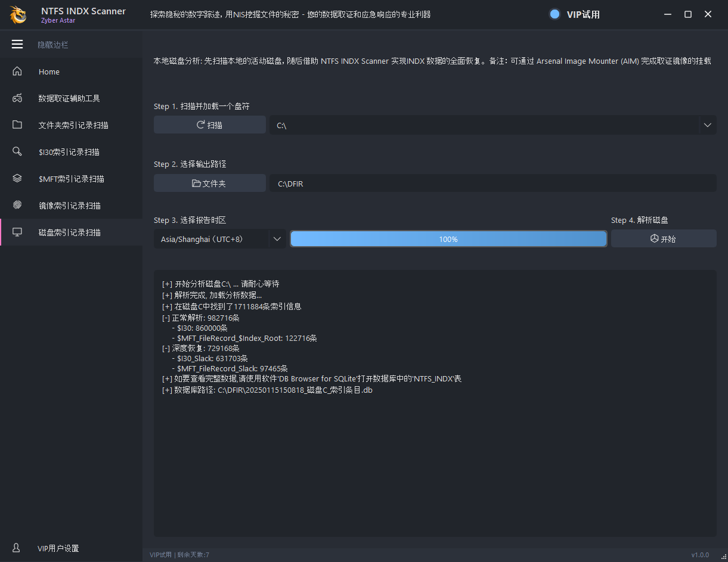Image resolution: width=728 pixels, height=562 pixels.
Task: Toggle the hamburger sidebar menu icon
Action: click(17, 44)
